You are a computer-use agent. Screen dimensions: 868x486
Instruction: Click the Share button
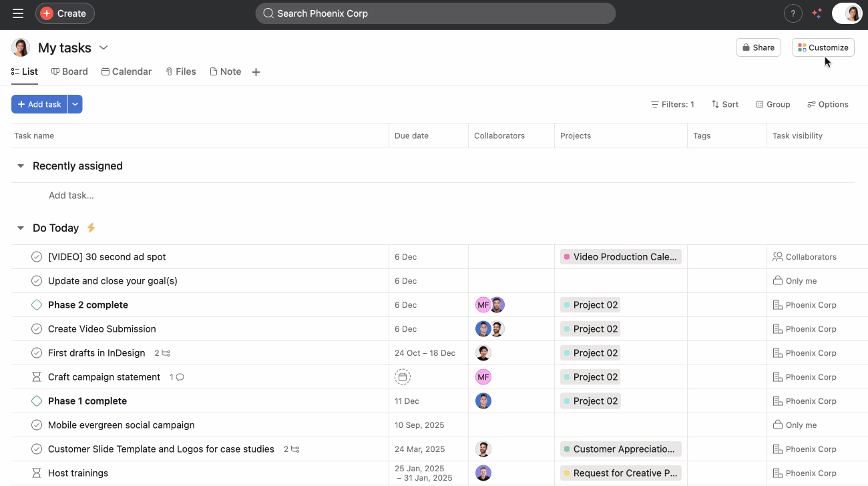[758, 47]
